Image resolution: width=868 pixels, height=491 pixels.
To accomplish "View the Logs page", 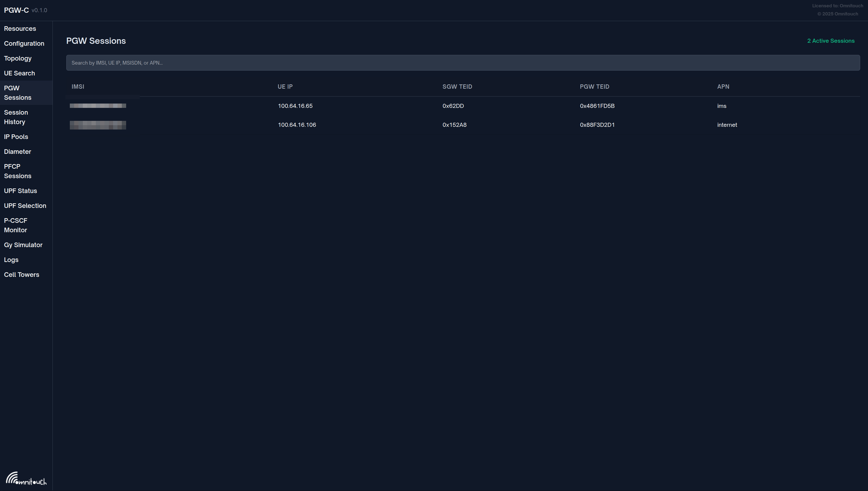I will 11,260.
